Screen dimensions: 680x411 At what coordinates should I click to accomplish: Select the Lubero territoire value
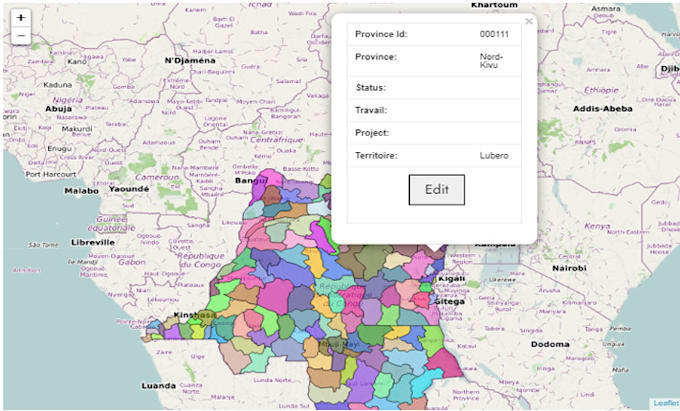click(x=494, y=155)
